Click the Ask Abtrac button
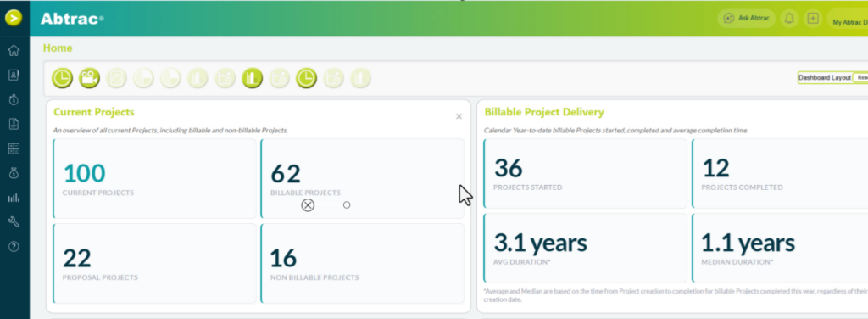868x319 pixels. tap(747, 19)
